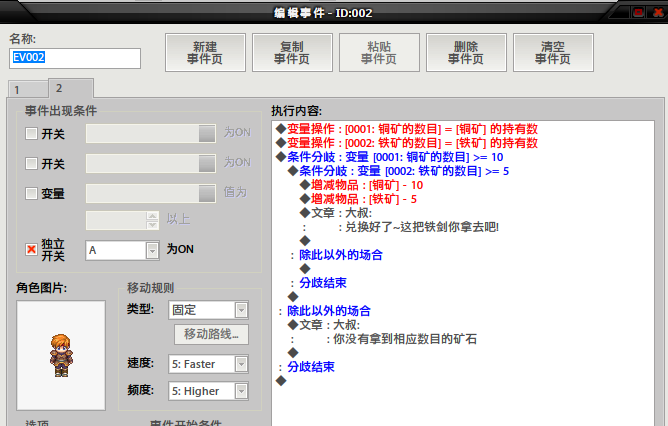Select event page tab 2
The height and width of the screenshot is (426, 668).
pyautogui.click(x=71, y=88)
